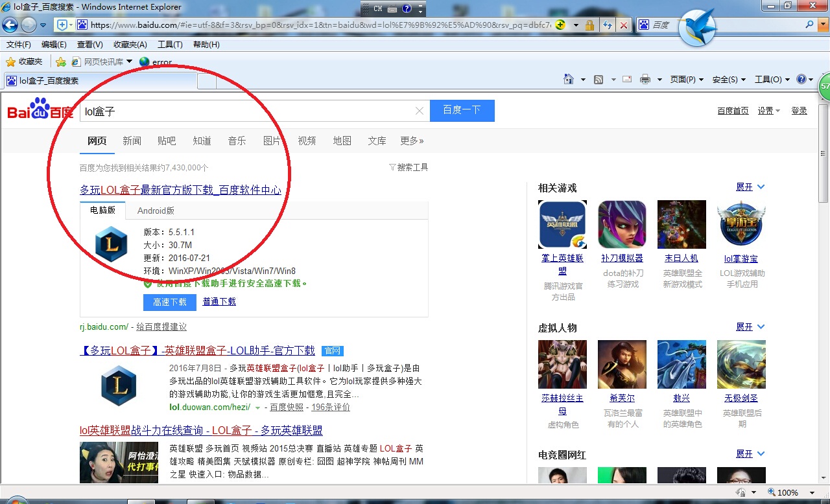
Task: Open the 工具(O) command bar dropdown
Action: click(772, 79)
